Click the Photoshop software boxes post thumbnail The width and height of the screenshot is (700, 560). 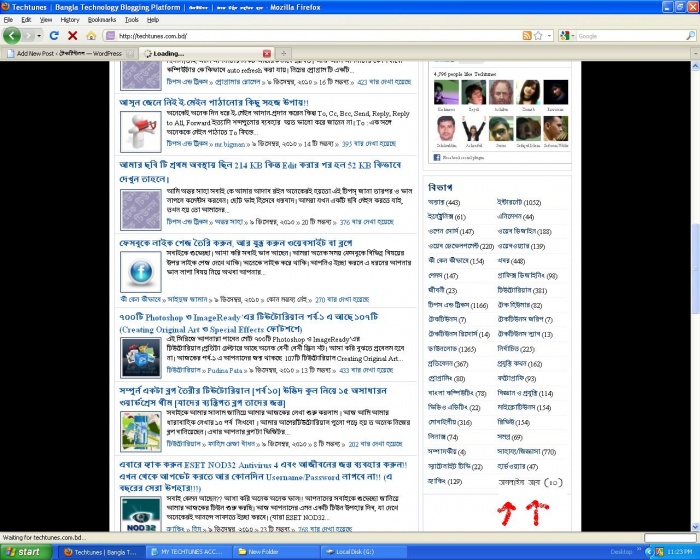click(141, 358)
